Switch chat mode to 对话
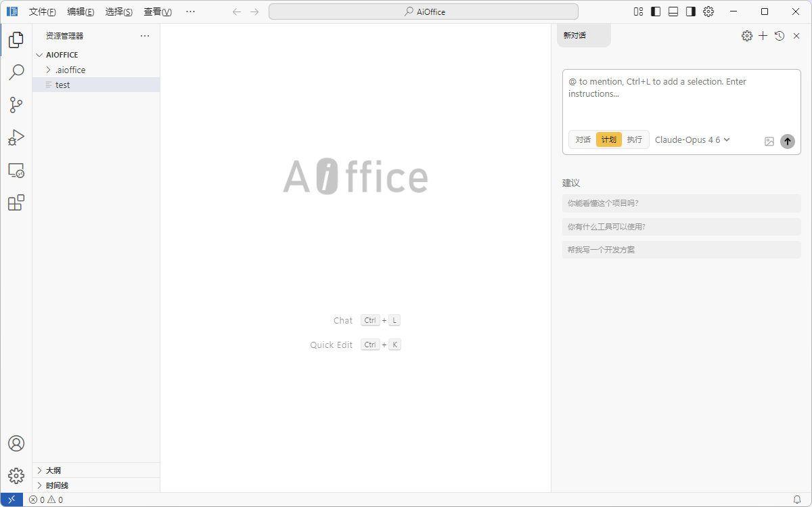Screen dimensions: 812x507 point(583,139)
